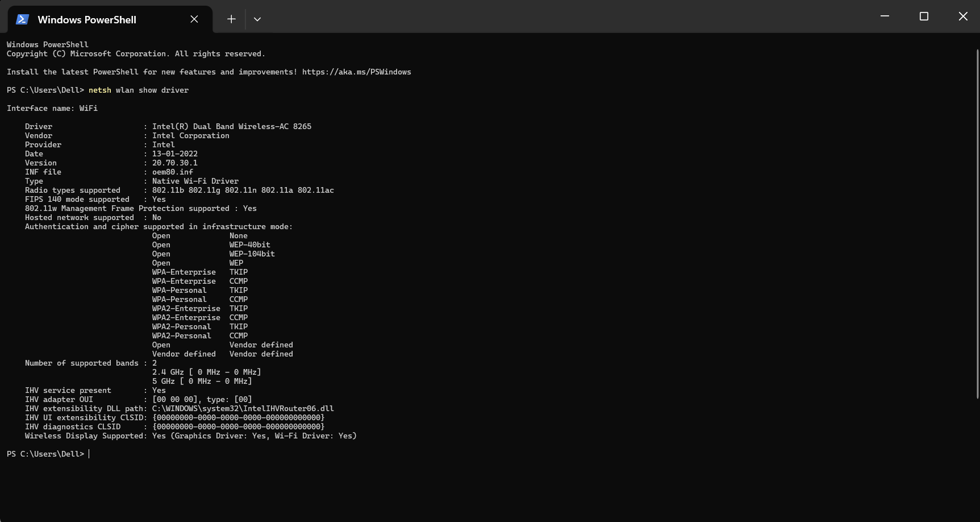
Task: Close the Windows PowerShell tab
Action: point(194,19)
